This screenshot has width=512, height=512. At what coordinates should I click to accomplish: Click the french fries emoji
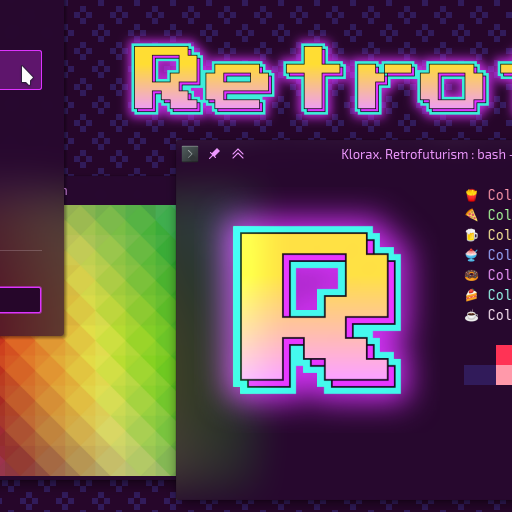click(x=471, y=195)
